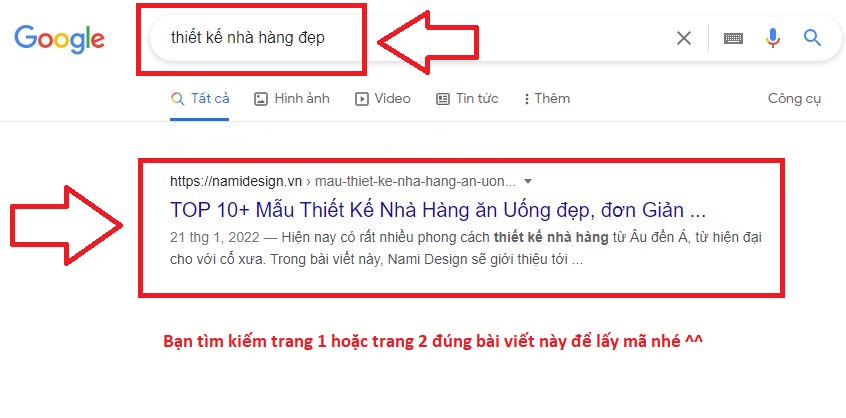Open the 'Thêm' more options menu

click(x=546, y=99)
